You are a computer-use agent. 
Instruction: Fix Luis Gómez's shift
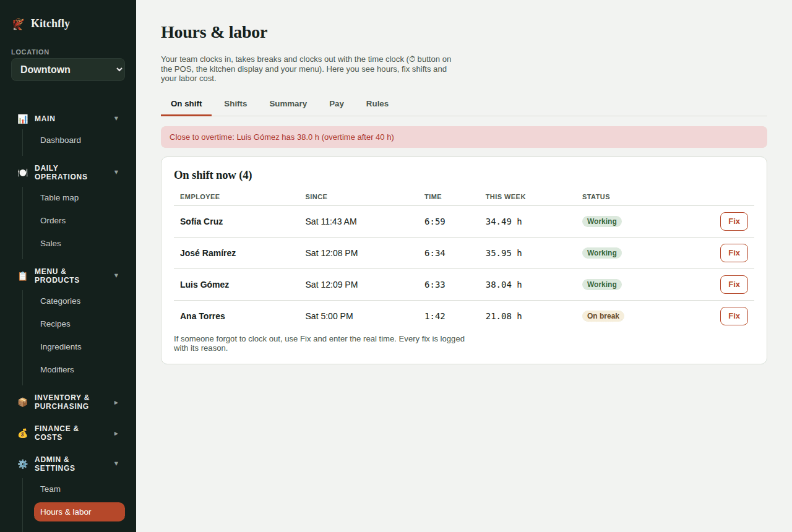[734, 285]
